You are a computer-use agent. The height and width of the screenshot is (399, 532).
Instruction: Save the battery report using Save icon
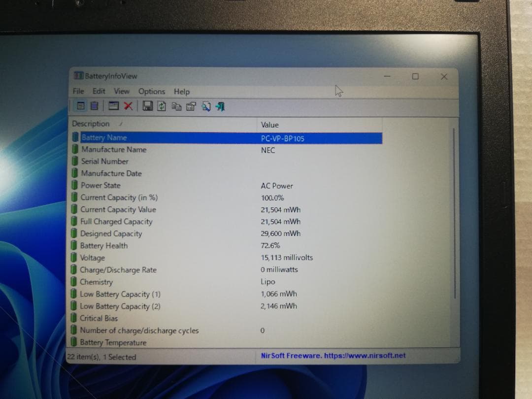pos(148,105)
